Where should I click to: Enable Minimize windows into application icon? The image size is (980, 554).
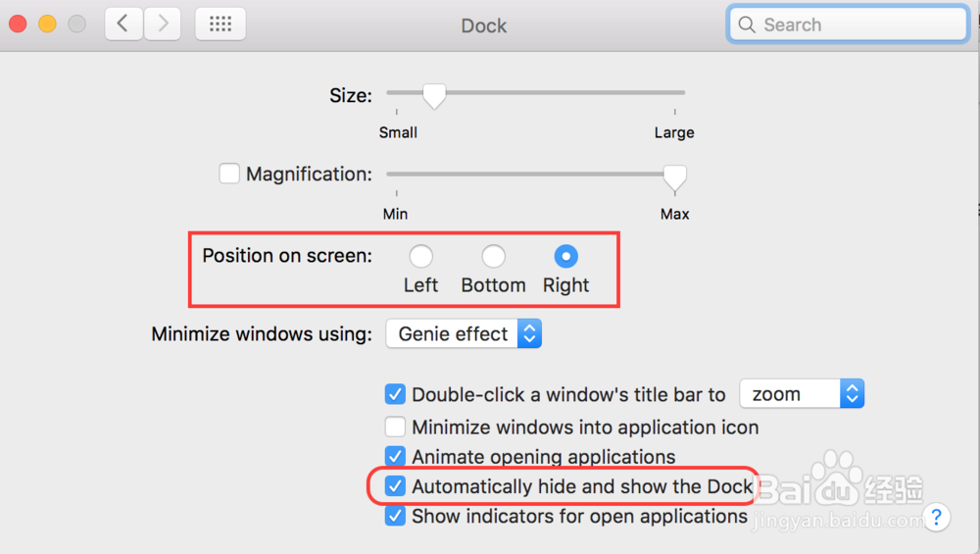pyautogui.click(x=395, y=427)
